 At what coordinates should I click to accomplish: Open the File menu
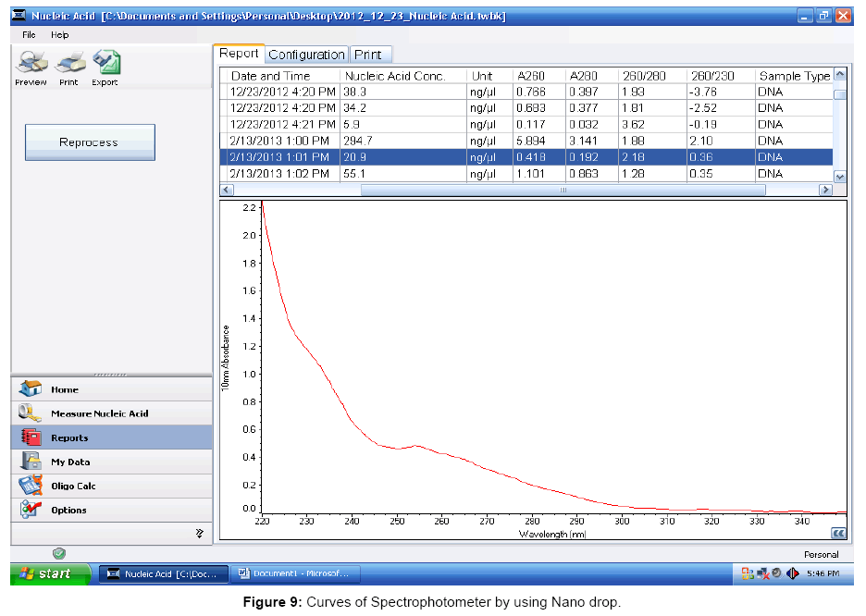(x=29, y=35)
